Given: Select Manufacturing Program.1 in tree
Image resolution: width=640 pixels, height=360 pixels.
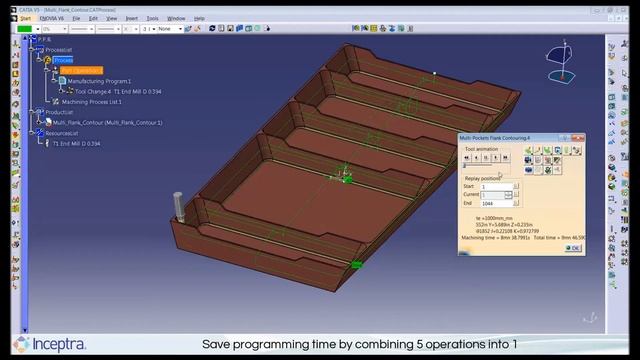Looking at the screenshot, I should tap(99, 81).
